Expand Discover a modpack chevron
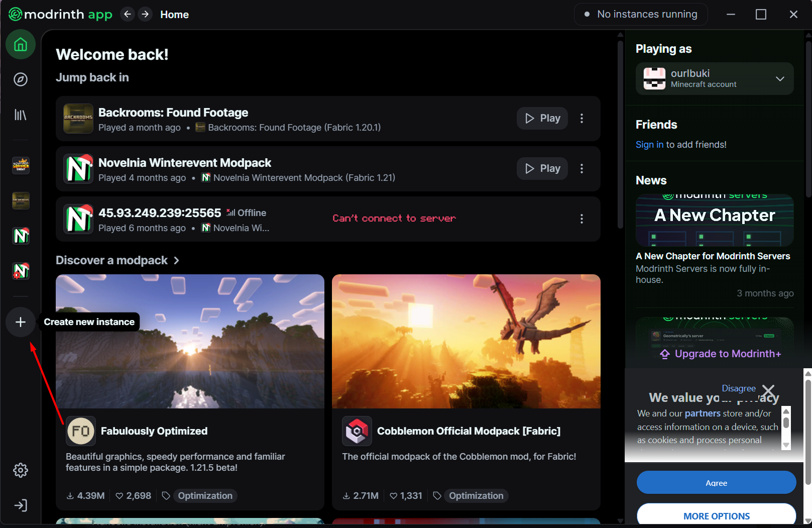Screen dimensions: 812x528 click(176, 260)
